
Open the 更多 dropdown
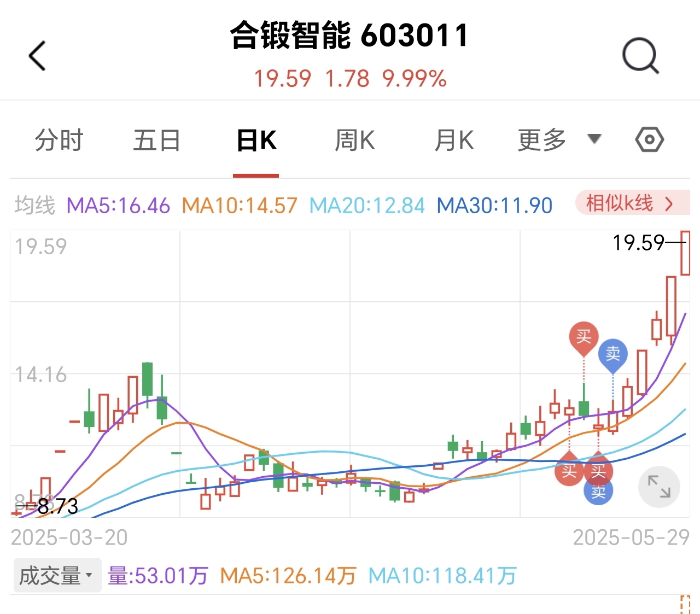coord(559,140)
